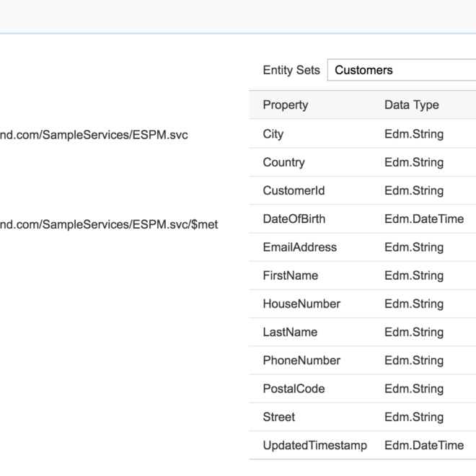476x476 pixels.
Task: Click the ESPM.svc/$met metadata URL text
Action: click(109, 224)
